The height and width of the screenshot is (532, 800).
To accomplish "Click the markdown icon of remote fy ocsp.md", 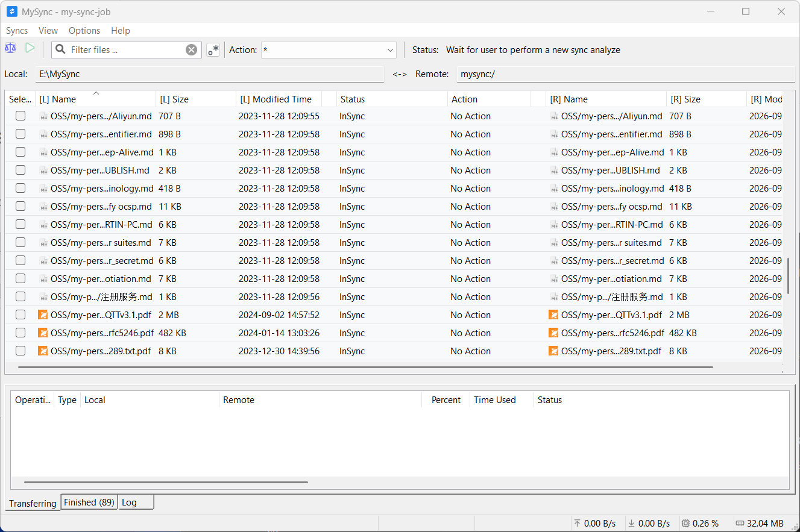I will coord(554,207).
